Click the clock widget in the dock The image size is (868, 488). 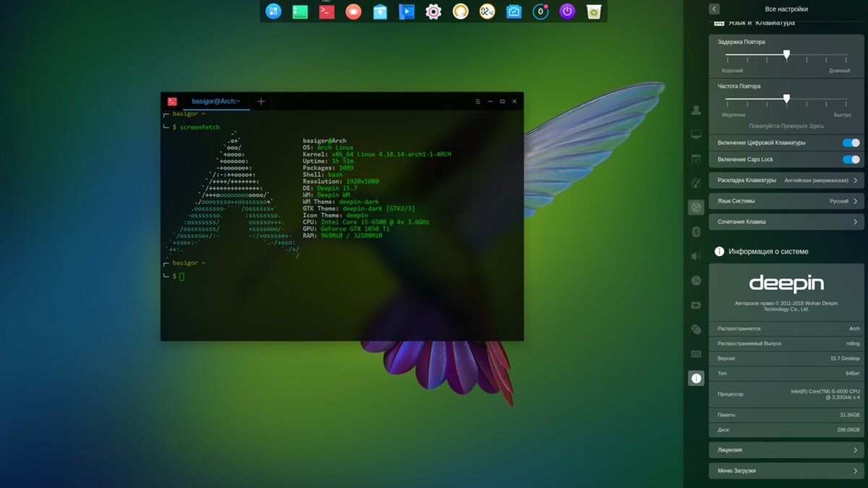487,11
